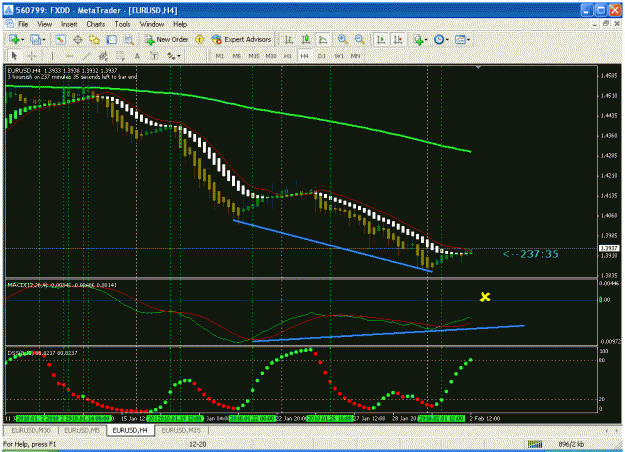Select the text label (T) tool
The height and width of the screenshot is (452, 625).
coord(154,56)
